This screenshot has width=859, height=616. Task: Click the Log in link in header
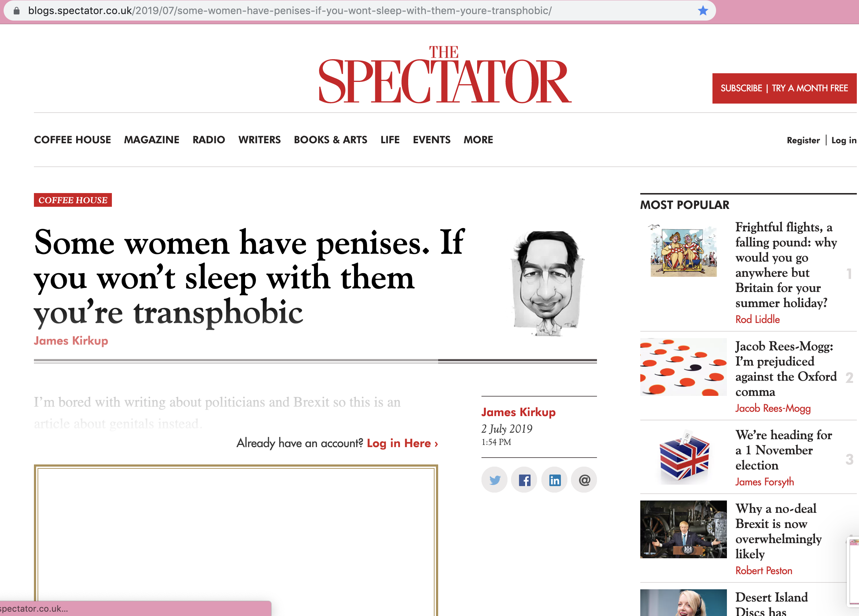pyautogui.click(x=843, y=140)
